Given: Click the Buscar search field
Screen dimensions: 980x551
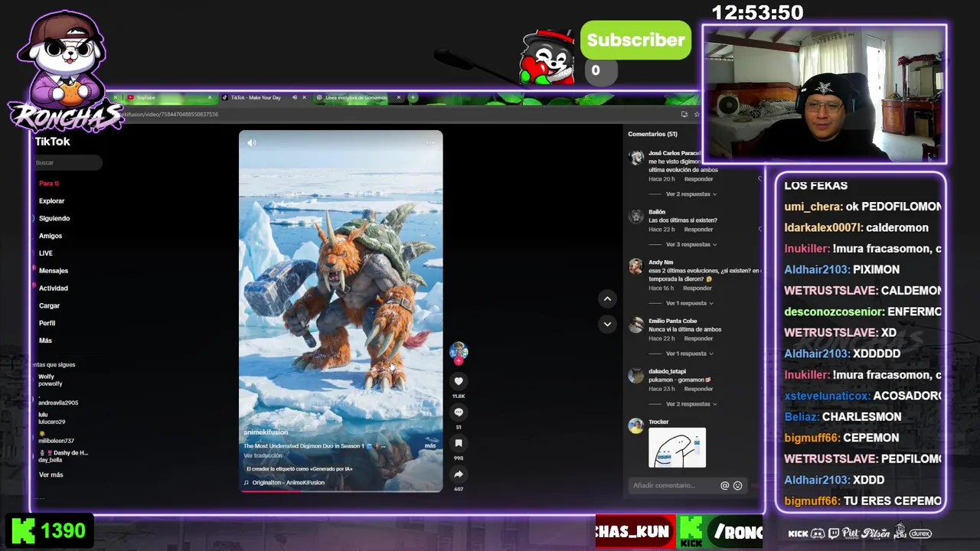Looking at the screenshot, I should pos(67,162).
